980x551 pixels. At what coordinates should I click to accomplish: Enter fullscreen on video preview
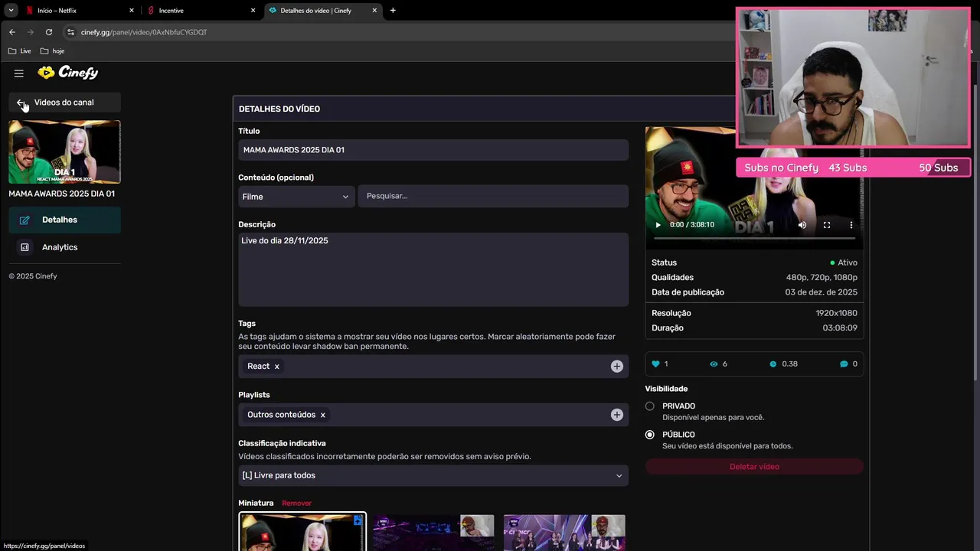(827, 225)
